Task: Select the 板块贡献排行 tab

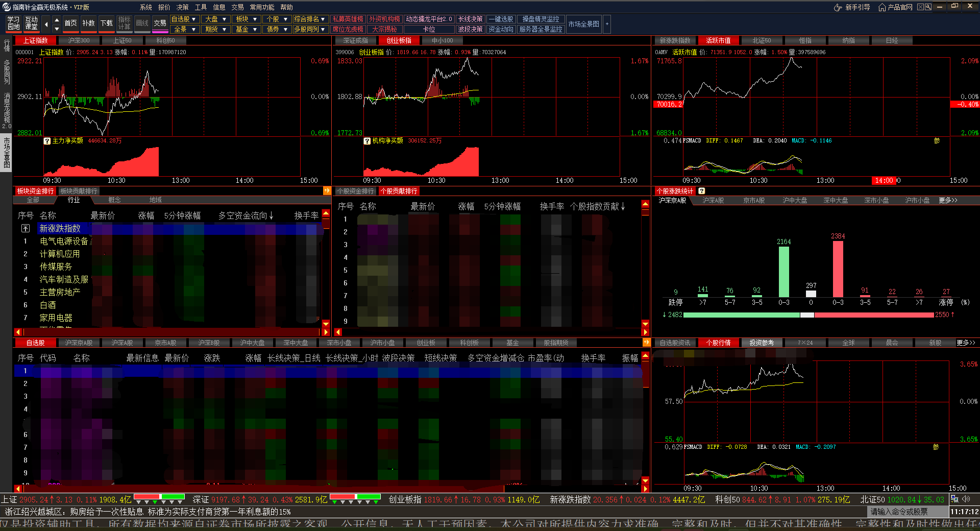Action: [x=79, y=191]
